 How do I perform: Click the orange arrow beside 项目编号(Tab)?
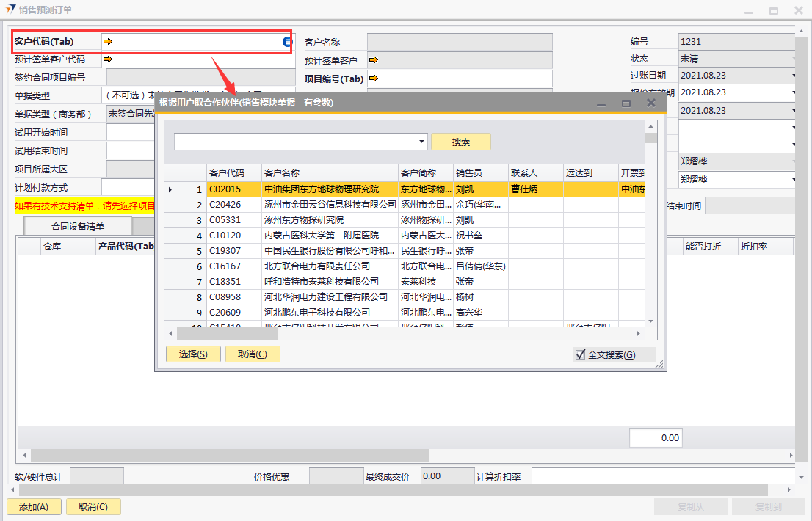click(x=373, y=79)
